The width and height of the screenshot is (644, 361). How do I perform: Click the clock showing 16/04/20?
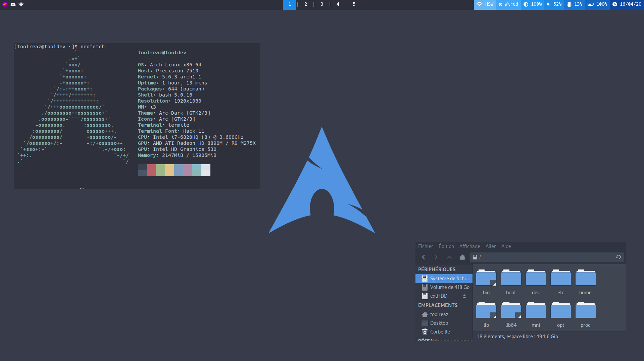[627, 4]
